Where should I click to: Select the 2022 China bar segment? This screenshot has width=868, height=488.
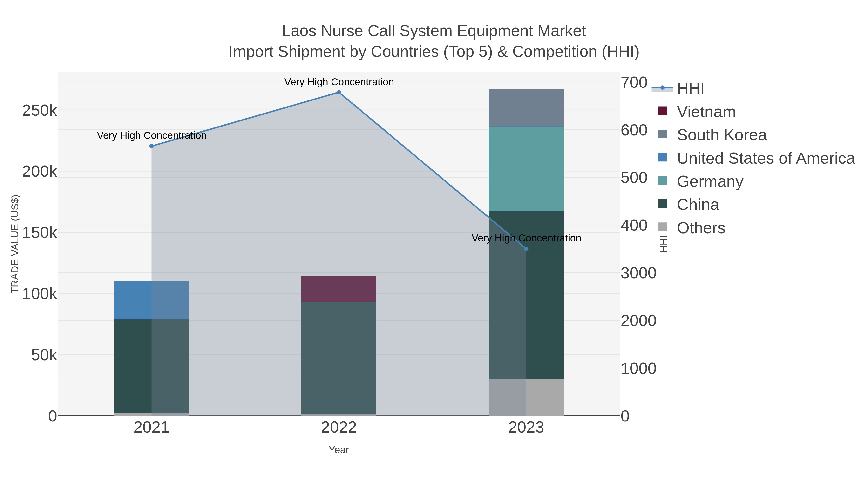(x=339, y=358)
